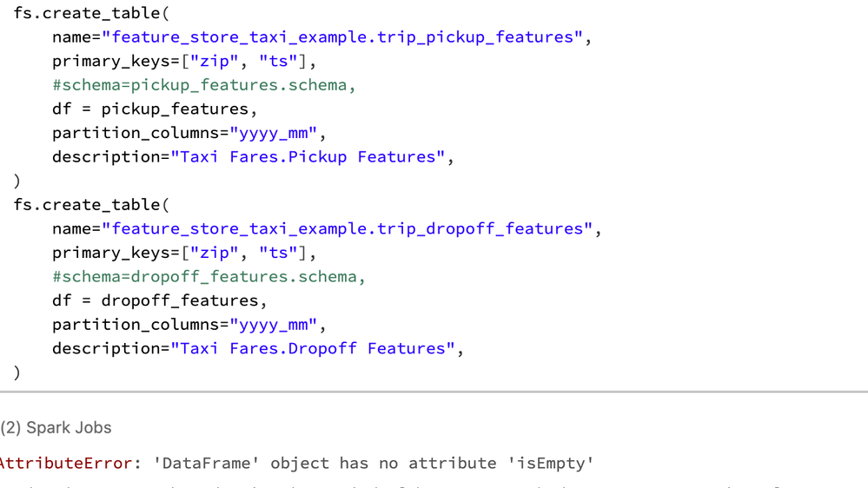Click the red AttributeError label
Viewport: 868px width, 488px height.
point(65,464)
